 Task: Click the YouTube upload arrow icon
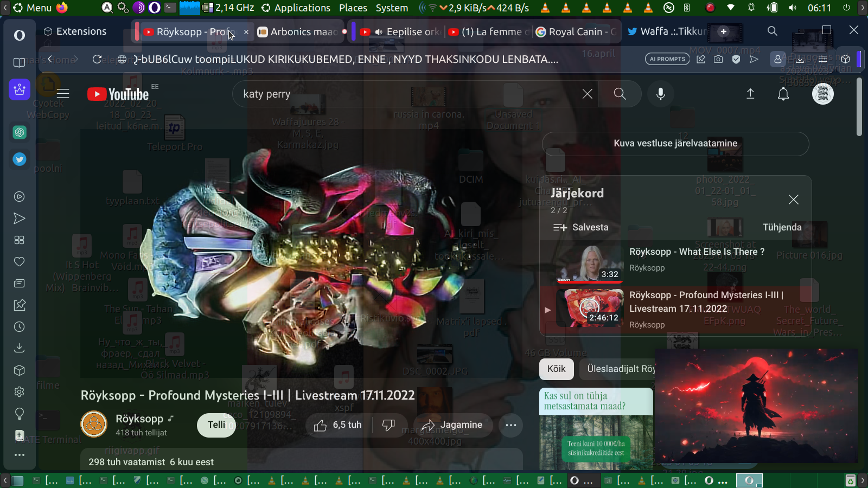750,94
